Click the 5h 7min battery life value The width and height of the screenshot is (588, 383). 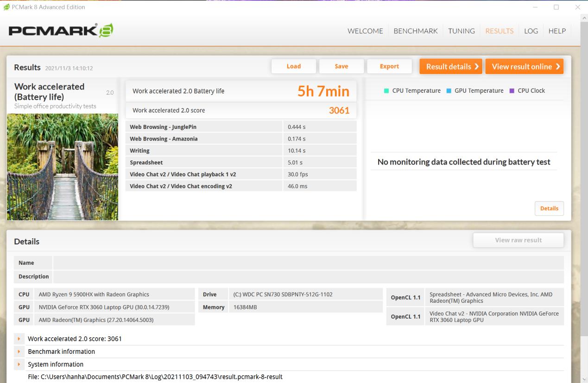click(323, 91)
